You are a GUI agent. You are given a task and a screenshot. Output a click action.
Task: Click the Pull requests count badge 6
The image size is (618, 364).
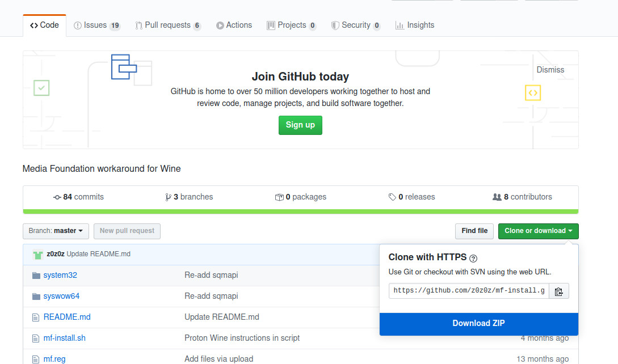(x=197, y=26)
